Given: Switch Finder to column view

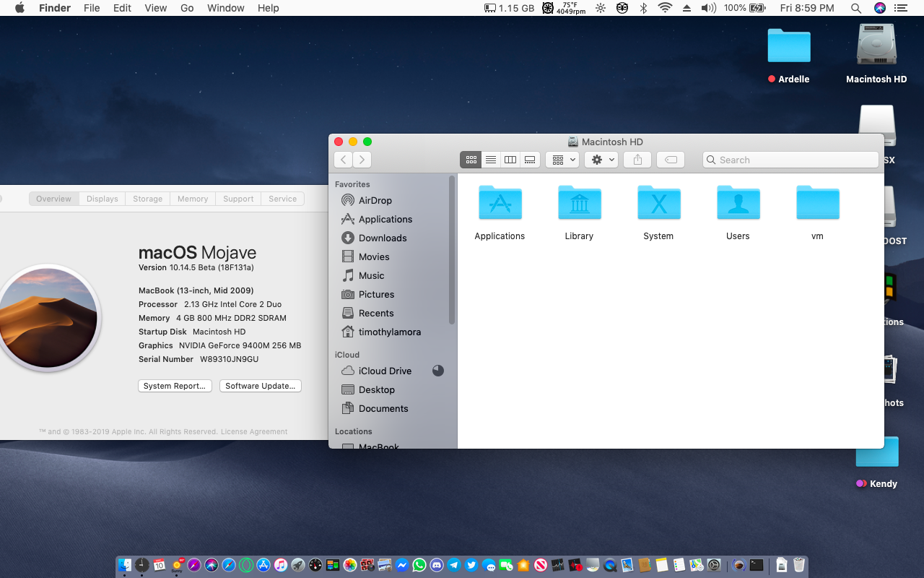Looking at the screenshot, I should pyautogui.click(x=510, y=160).
